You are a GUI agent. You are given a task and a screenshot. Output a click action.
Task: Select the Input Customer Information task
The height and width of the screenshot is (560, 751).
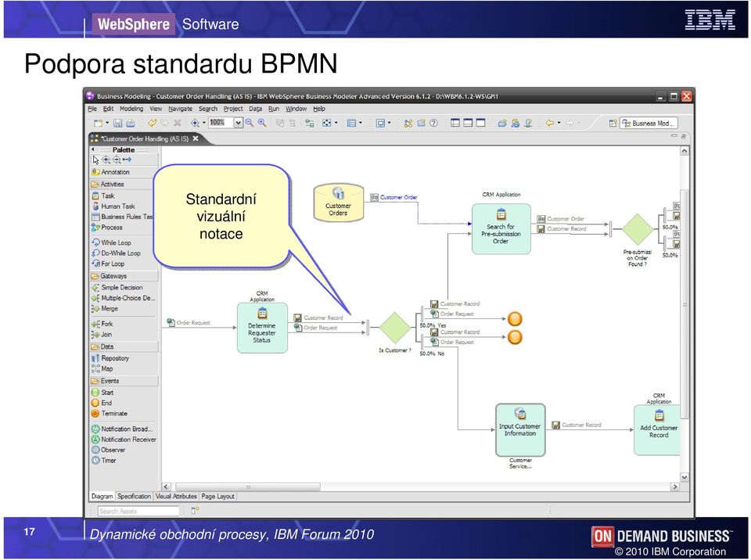point(520,429)
